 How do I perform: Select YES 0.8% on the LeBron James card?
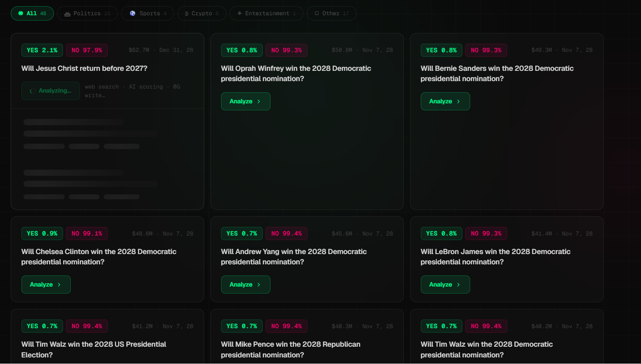pos(441,233)
